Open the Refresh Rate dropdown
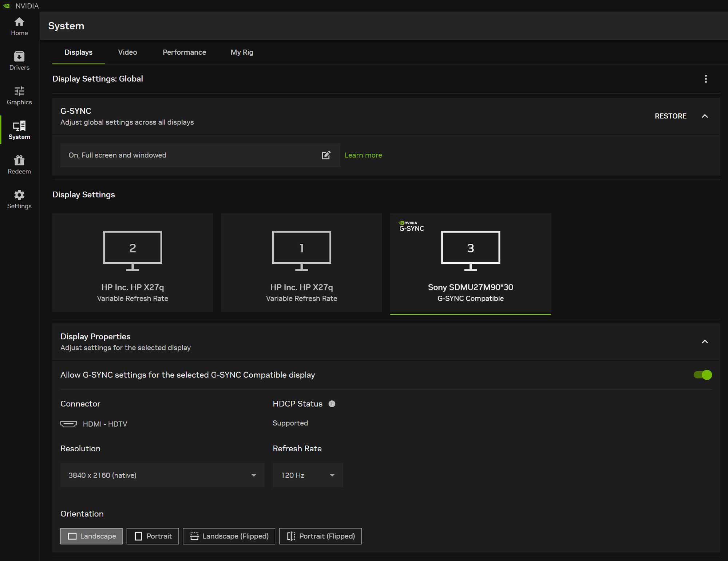The image size is (728, 561). coord(308,475)
